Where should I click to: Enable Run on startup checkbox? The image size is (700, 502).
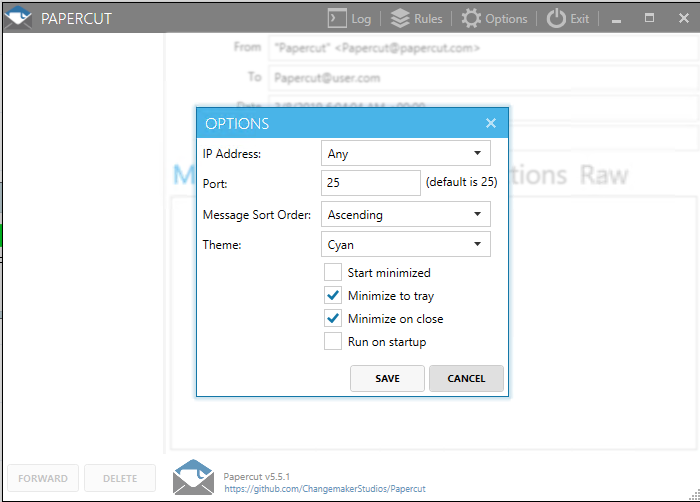pos(333,341)
